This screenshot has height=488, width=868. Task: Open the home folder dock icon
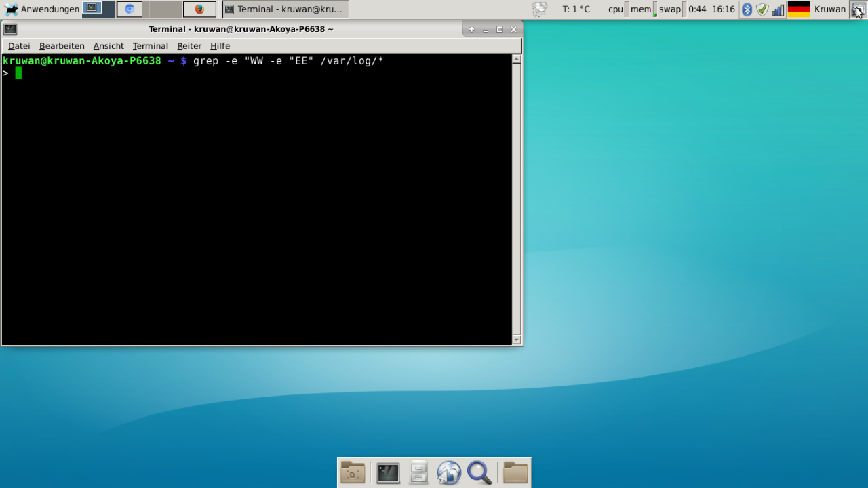coord(515,472)
